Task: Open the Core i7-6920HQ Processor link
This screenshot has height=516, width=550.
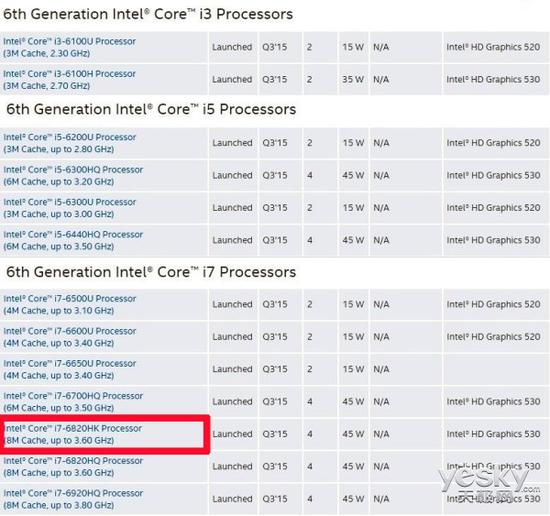Action: pyautogui.click(x=73, y=499)
